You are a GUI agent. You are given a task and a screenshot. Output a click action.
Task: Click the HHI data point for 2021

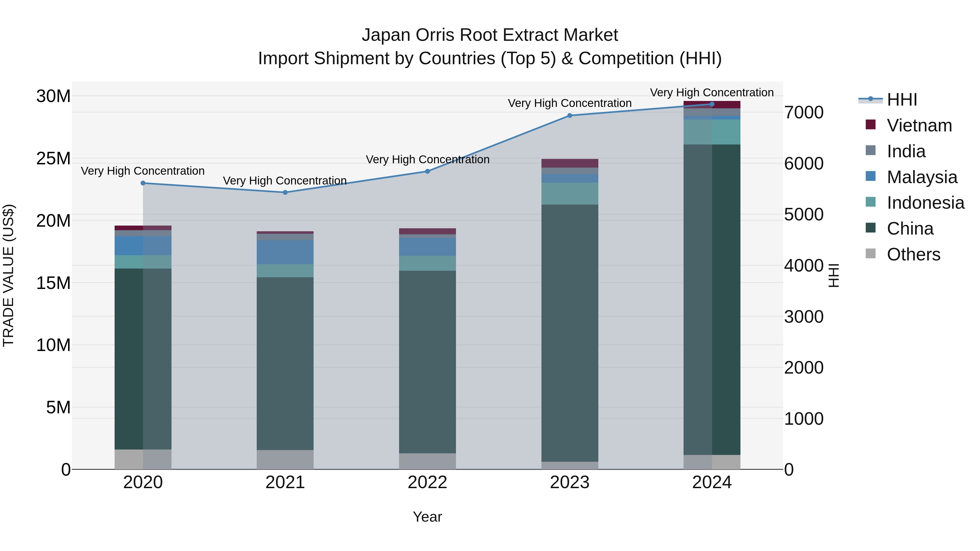[285, 192]
